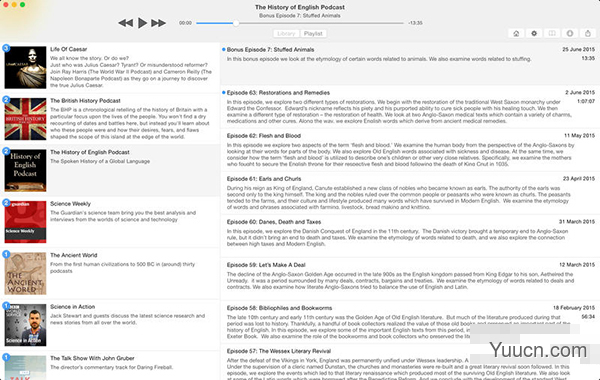Select the Science in Action artwork
Viewport: 600px width, 380px height.
25,325
